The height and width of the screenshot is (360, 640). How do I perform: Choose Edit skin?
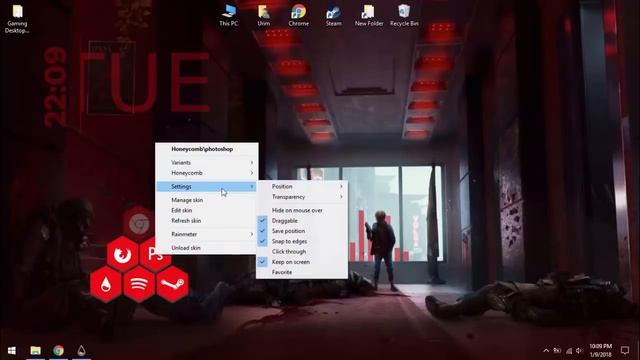click(x=207, y=210)
